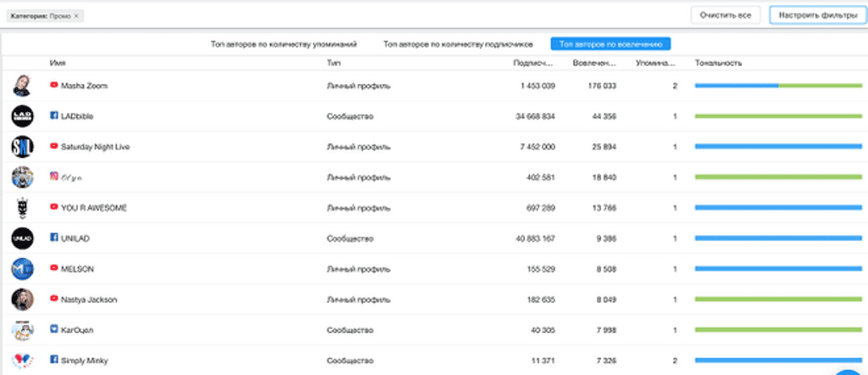Sort by the Тональность column header
The height and width of the screenshot is (375, 868).
[718, 63]
